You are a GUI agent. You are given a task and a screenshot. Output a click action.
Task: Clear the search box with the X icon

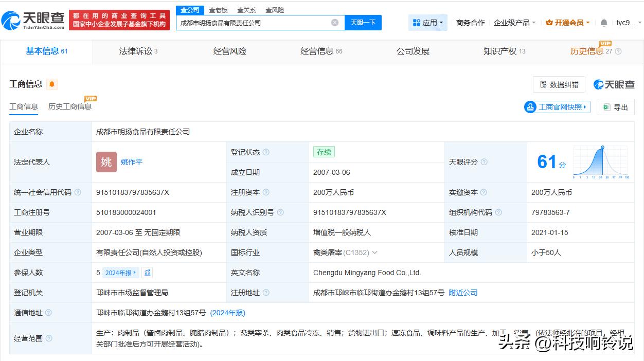pyautogui.click(x=335, y=23)
